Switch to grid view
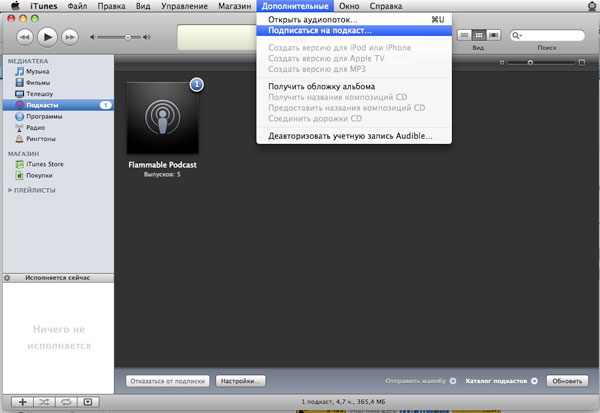Viewport: 600px width, 413px height. [x=478, y=35]
